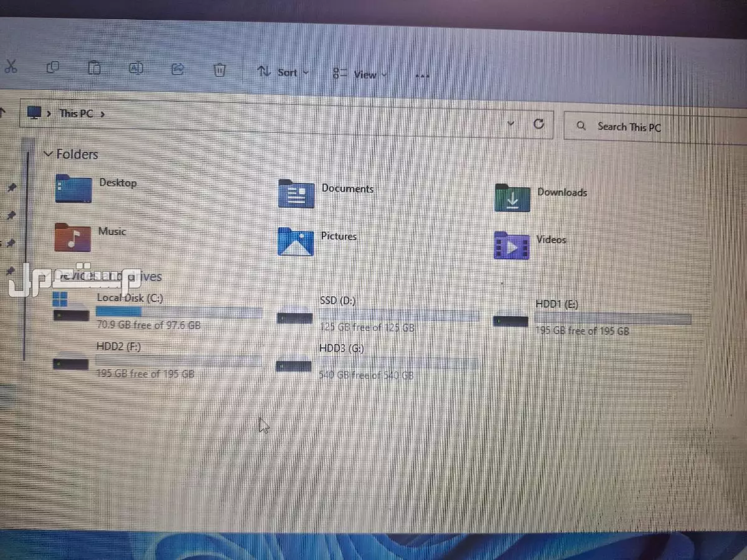Refresh the This PC view
Screen dimensions: 747x560
point(539,124)
